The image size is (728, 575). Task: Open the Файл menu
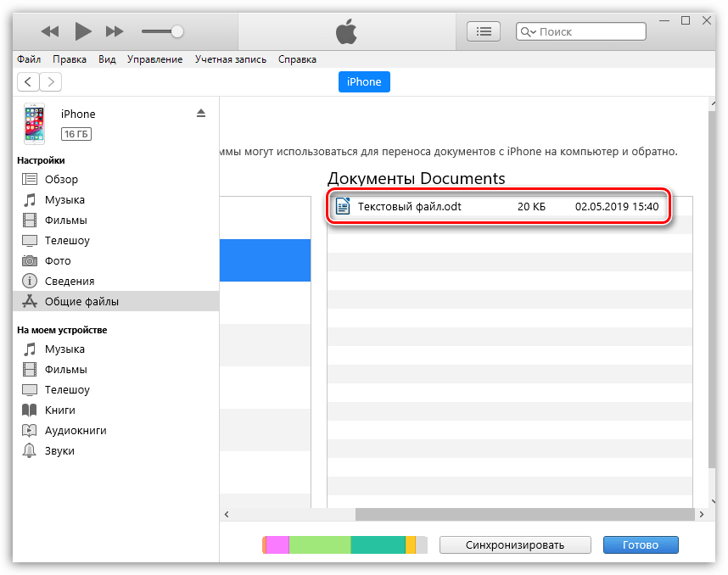tap(28, 59)
